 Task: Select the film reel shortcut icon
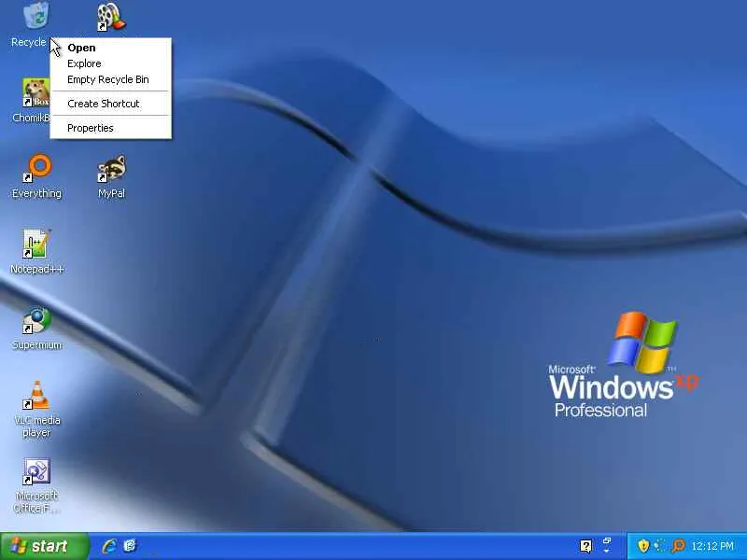click(x=111, y=17)
